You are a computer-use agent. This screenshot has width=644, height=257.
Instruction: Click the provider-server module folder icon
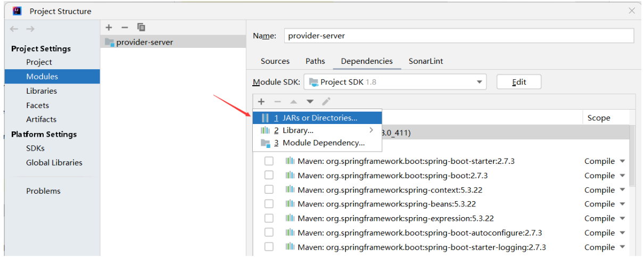coord(110,42)
